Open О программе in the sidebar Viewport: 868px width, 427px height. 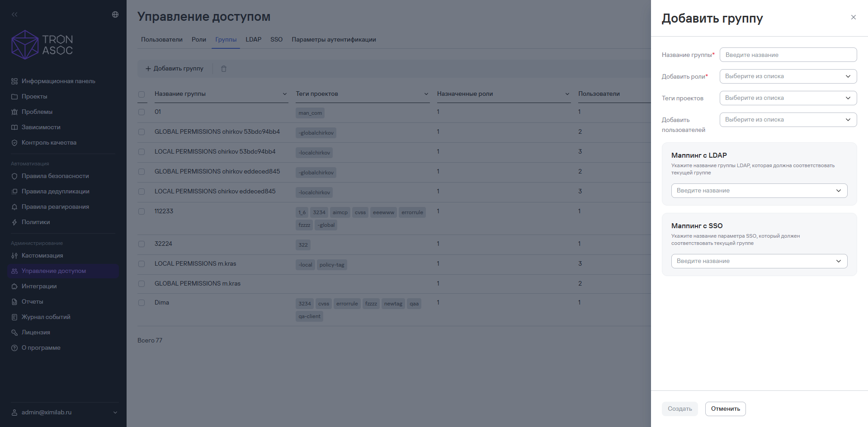(41, 348)
